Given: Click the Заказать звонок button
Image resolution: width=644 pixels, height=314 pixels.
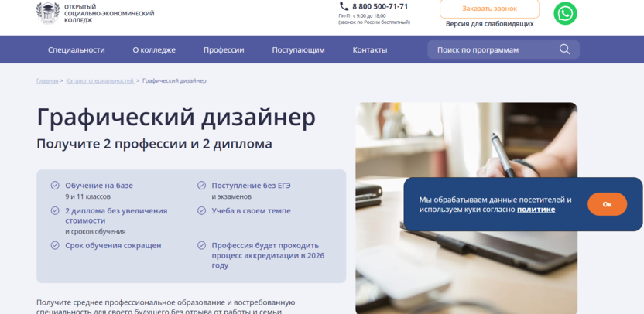Looking at the screenshot, I should pos(489,9).
